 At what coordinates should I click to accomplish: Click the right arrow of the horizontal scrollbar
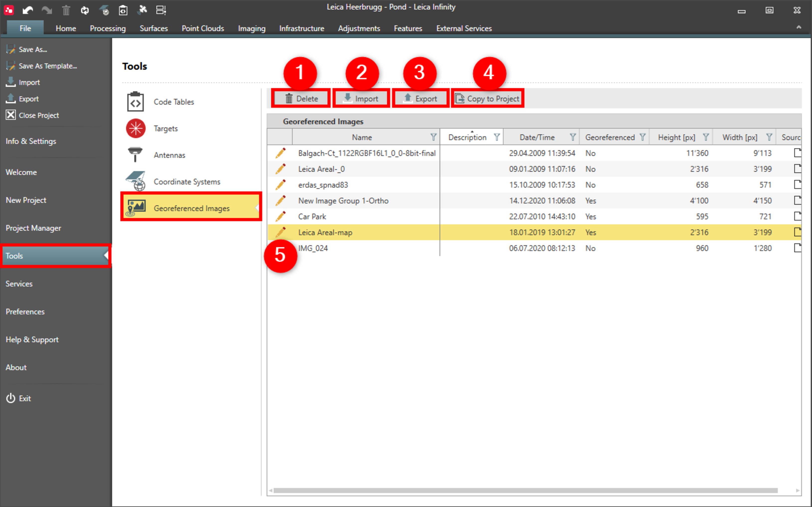797,491
